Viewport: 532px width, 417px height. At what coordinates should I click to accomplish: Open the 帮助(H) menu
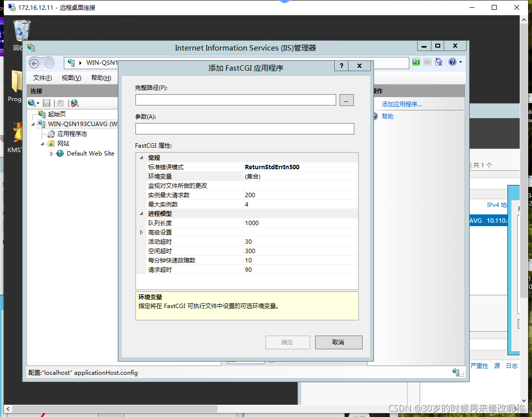coord(101,78)
